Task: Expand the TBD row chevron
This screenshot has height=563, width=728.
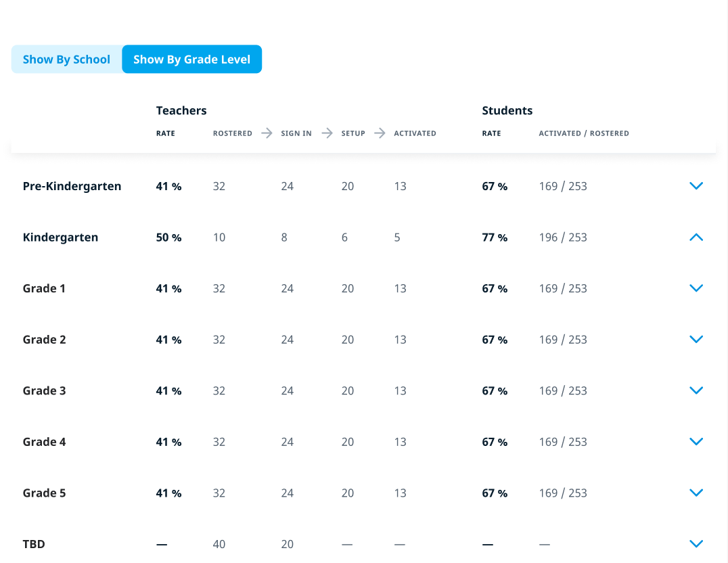Action: (x=696, y=544)
